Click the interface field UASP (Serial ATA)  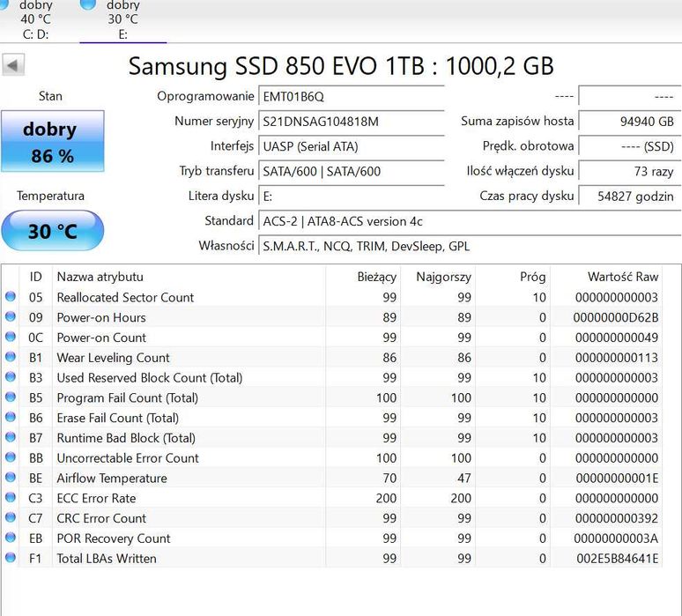click(x=352, y=146)
